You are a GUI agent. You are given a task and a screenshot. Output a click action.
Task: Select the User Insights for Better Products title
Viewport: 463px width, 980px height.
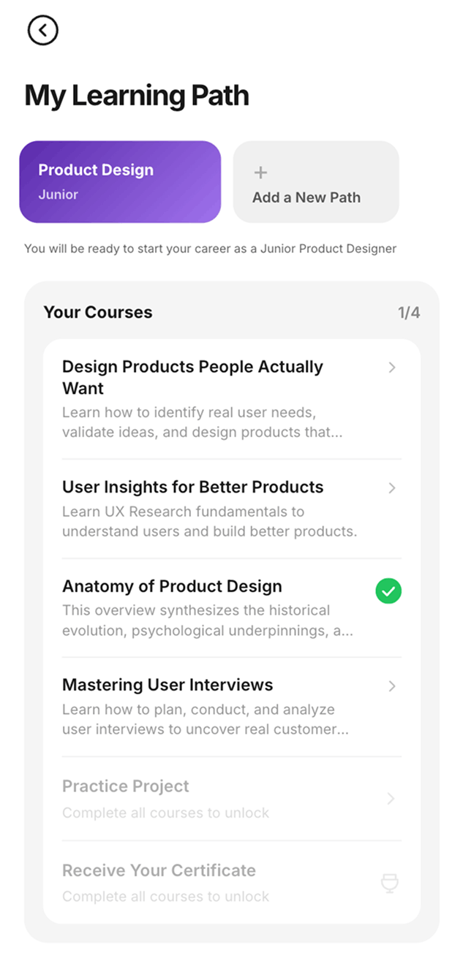tap(192, 487)
